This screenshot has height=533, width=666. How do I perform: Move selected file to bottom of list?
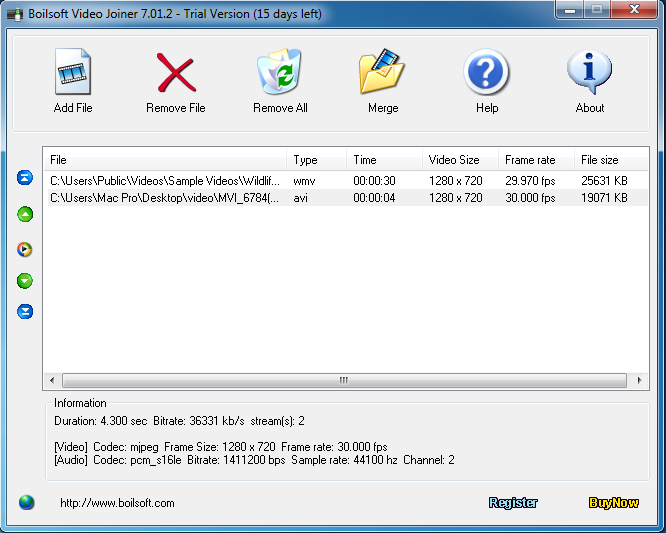[x=25, y=311]
